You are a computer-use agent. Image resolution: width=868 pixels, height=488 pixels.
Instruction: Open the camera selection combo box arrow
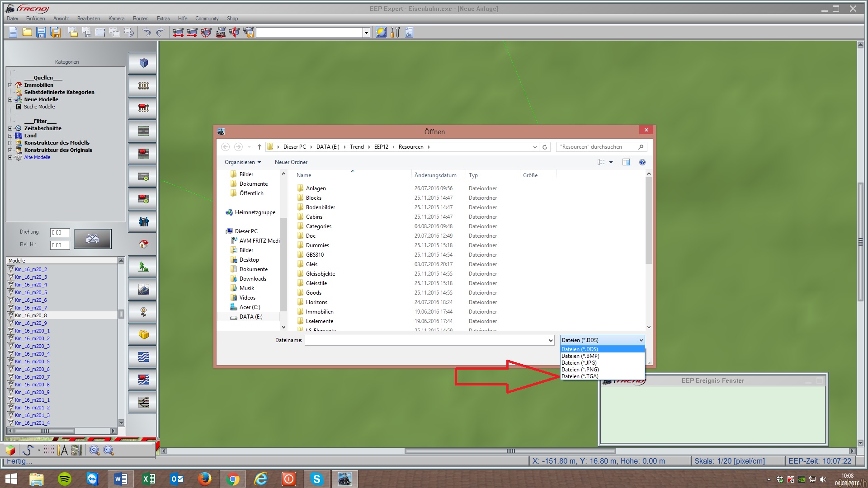[x=366, y=33]
